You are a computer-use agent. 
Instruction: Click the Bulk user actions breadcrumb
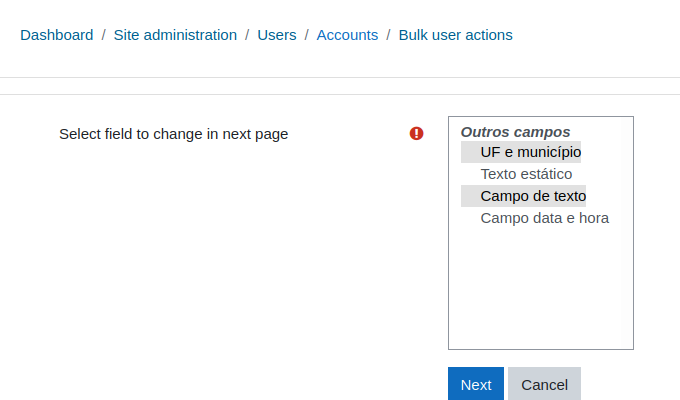(x=455, y=35)
